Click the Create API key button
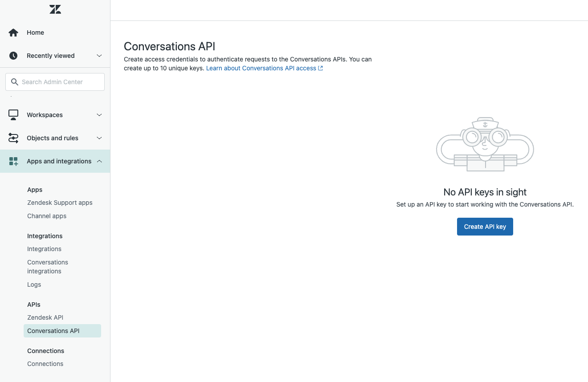 tap(485, 227)
